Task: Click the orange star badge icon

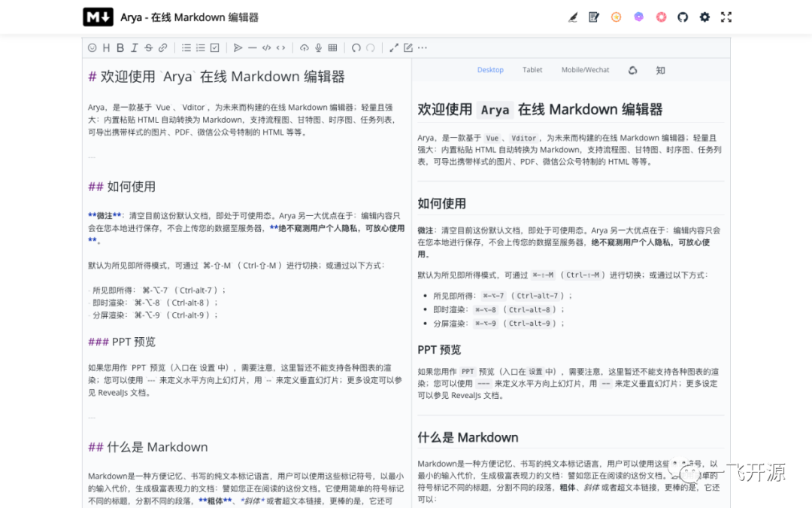Action: tap(617, 17)
